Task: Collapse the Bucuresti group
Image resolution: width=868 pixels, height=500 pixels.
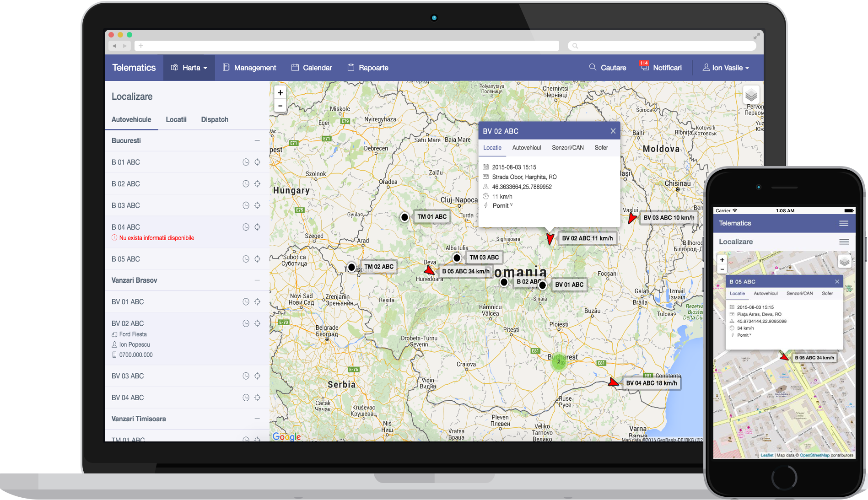Action: tap(257, 140)
